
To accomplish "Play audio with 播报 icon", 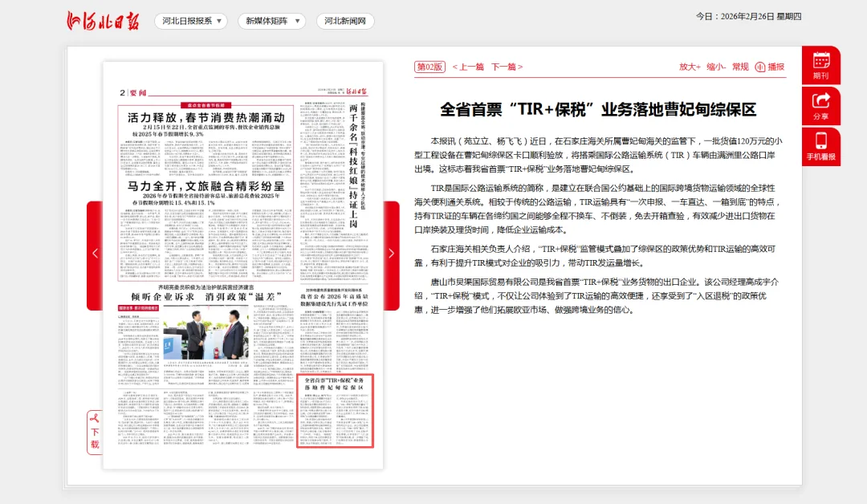I will click(x=770, y=67).
